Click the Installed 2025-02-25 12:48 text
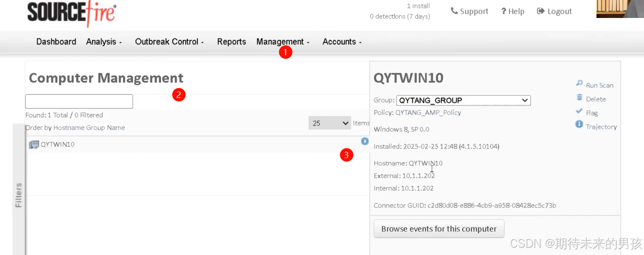Screen dimensions: 644x255 click(x=436, y=146)
